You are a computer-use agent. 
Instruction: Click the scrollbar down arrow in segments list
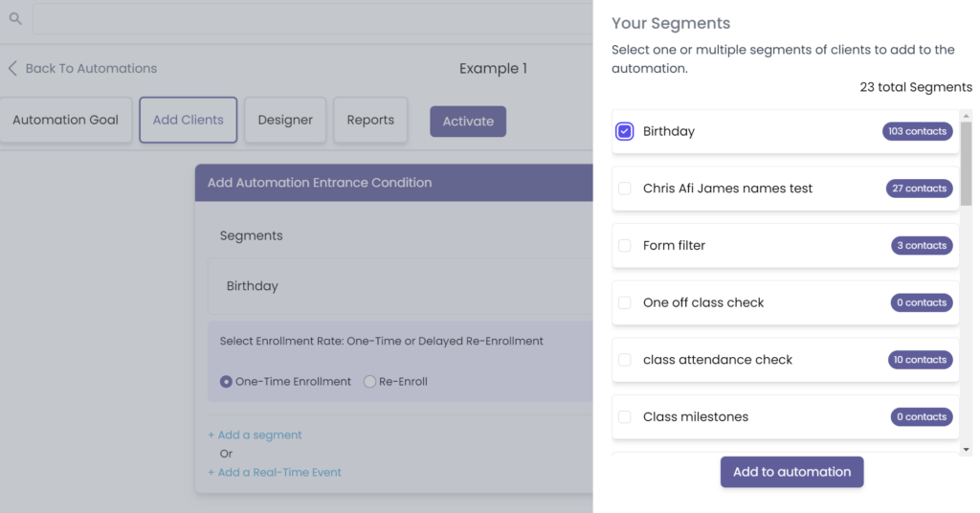pyautogui.click(x=966, y=449)
